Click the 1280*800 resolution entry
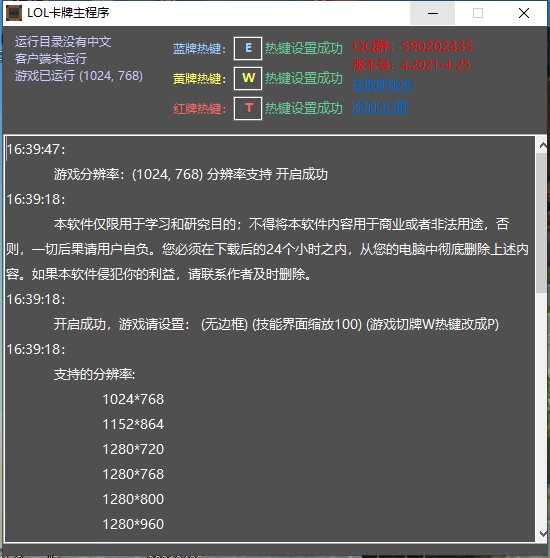The height and width of the screenshot is (558, 550). point(133,499)
